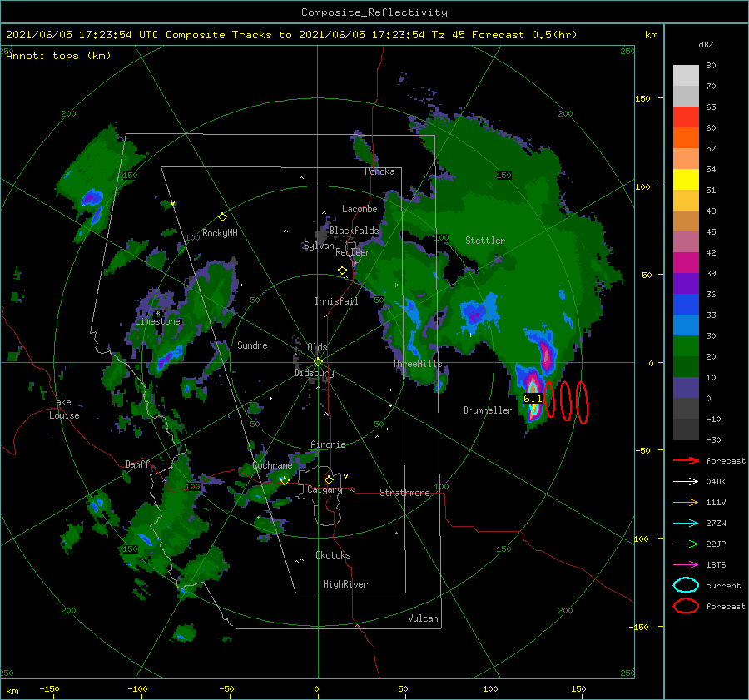Click the 100 tick on right axis
The height and width of the screenshot is (700, 749).
click(642, 186)
